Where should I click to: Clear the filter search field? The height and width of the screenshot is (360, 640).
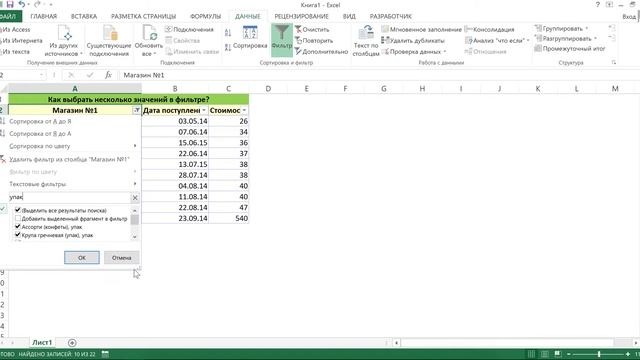click(135, 198)
